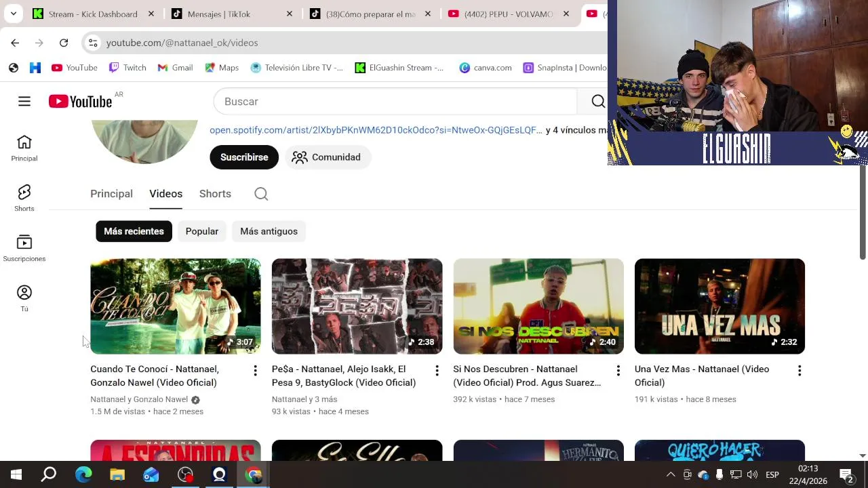
Task: Click the search magnifier button
Action: point(597,101)
